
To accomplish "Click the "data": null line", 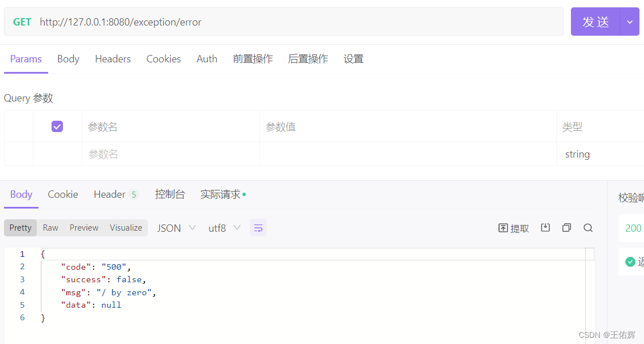I will click(x=91, y=305).
